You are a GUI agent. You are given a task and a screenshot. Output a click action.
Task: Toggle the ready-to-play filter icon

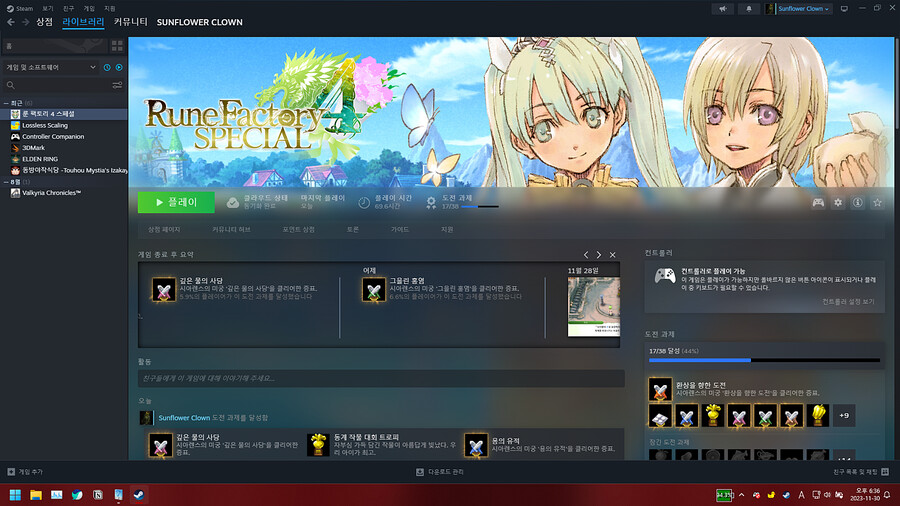click(119, 67)
